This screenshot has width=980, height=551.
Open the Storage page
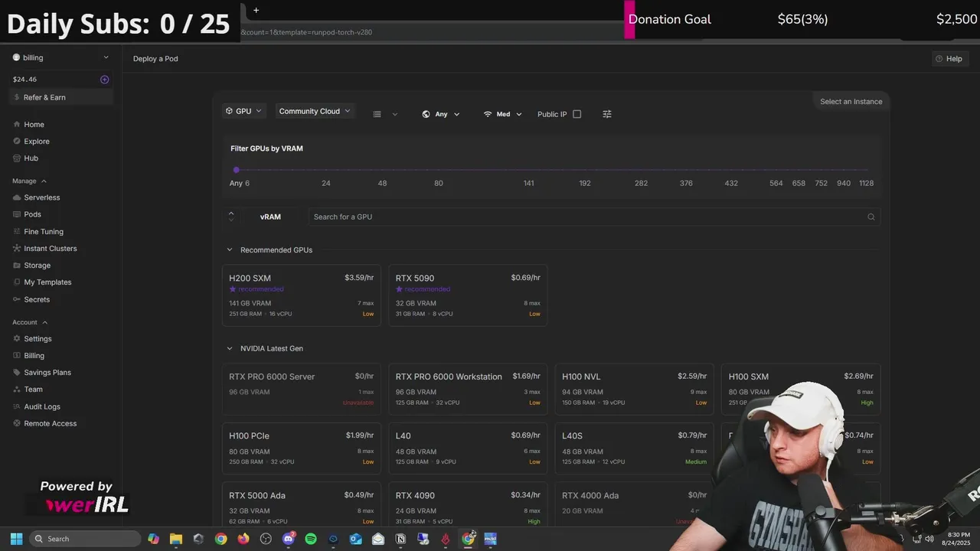point(37,266)
